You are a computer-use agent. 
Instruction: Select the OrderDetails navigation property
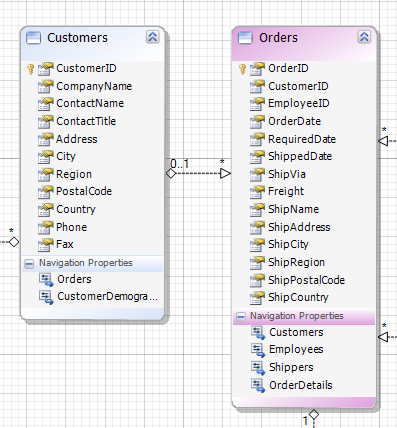pyautogui.click(x=301, y=385)
